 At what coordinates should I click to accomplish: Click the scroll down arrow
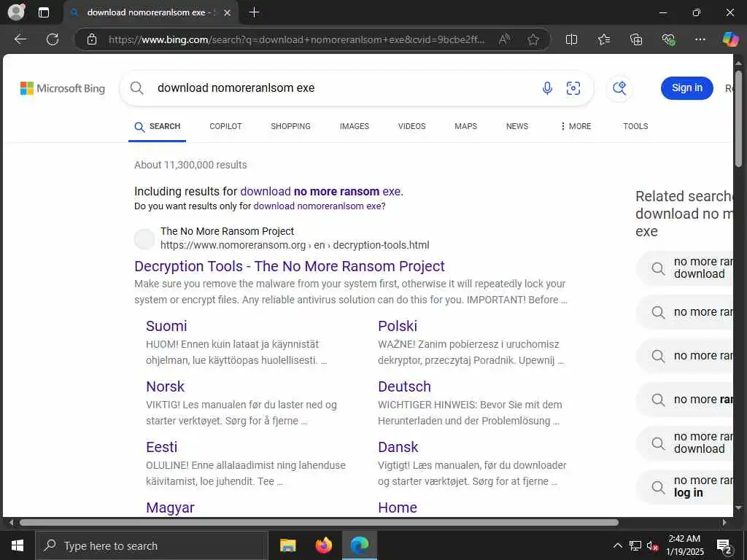(738, 508)
